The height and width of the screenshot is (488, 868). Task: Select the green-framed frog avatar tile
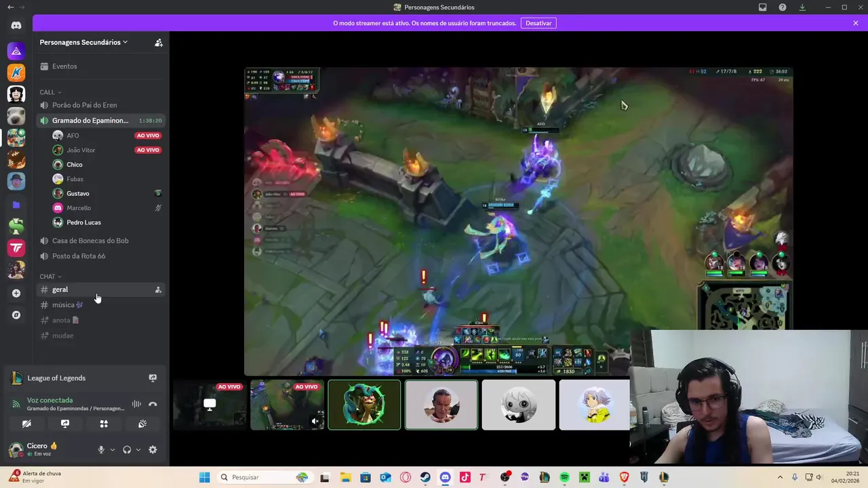364,405
